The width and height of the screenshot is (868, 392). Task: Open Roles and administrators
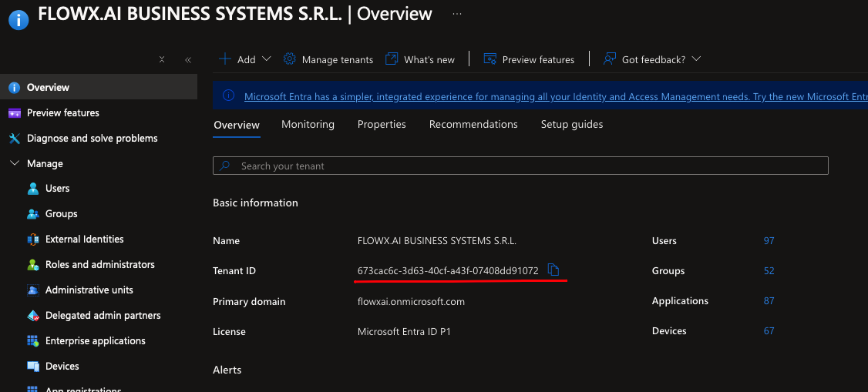[99, 265]
